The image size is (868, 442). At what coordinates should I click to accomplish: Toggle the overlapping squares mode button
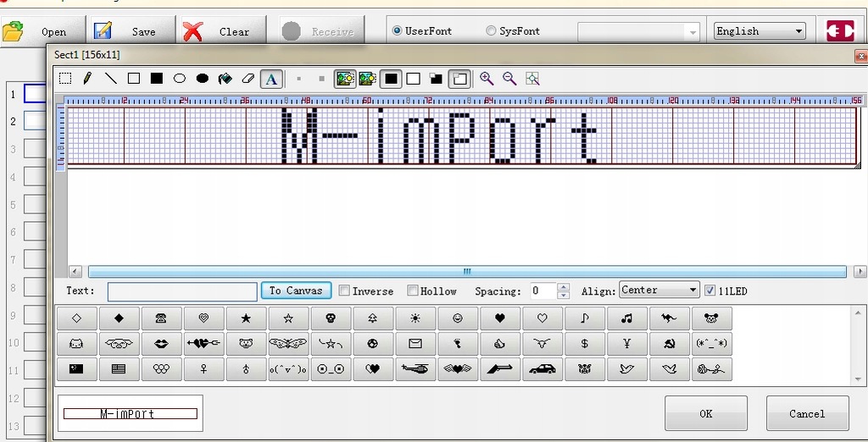point(459,79)
